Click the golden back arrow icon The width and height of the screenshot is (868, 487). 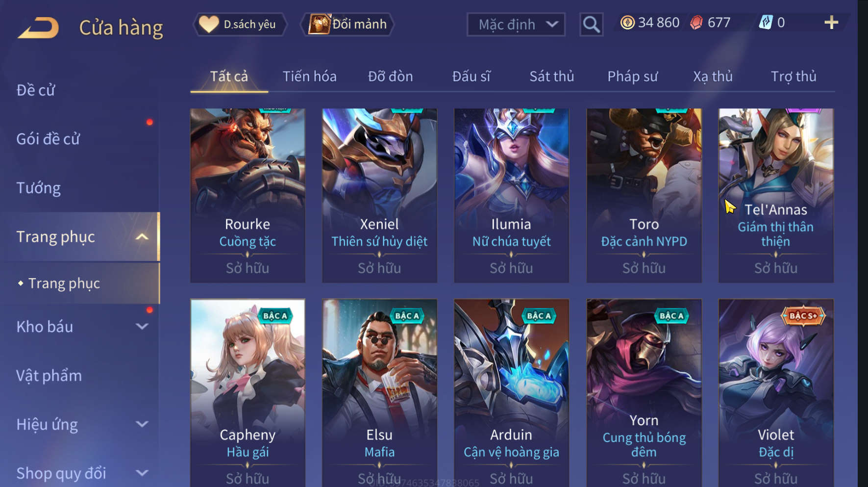(39, 27)
